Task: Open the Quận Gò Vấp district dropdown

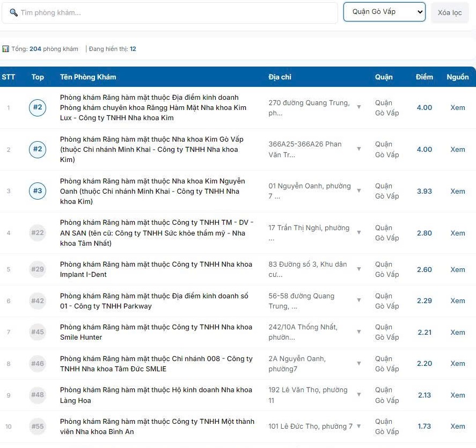Action: [384, 12]
